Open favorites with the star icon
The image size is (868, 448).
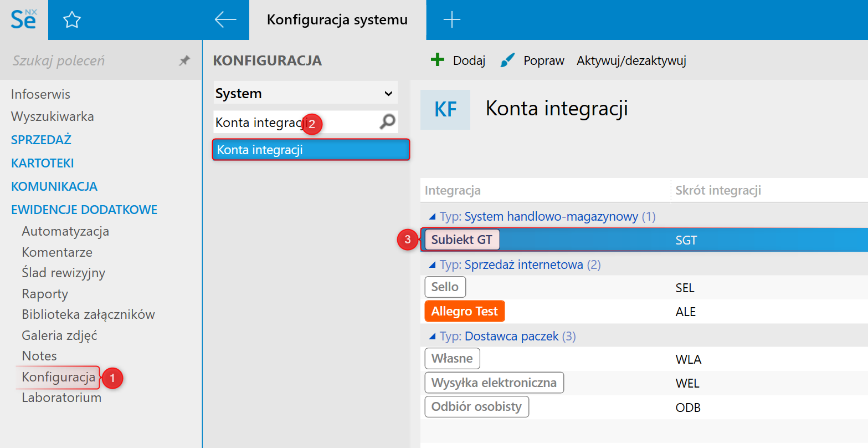click(x=72, y=21)
